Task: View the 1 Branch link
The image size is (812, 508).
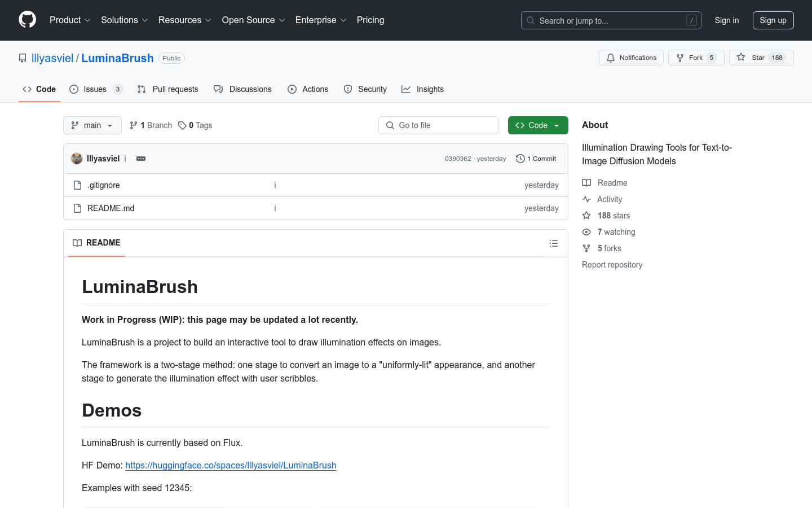Action: pyautogui.click(x=151, y=125)
